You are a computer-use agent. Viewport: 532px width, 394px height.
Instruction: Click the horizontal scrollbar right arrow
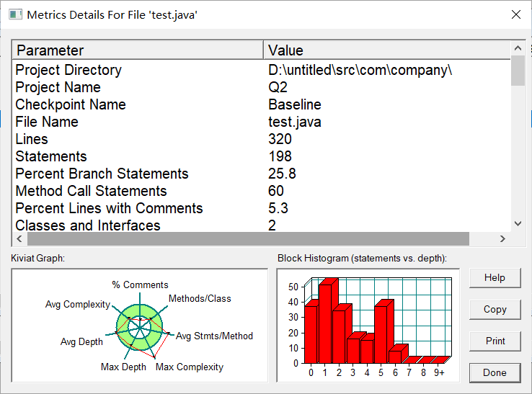point(503,238)
